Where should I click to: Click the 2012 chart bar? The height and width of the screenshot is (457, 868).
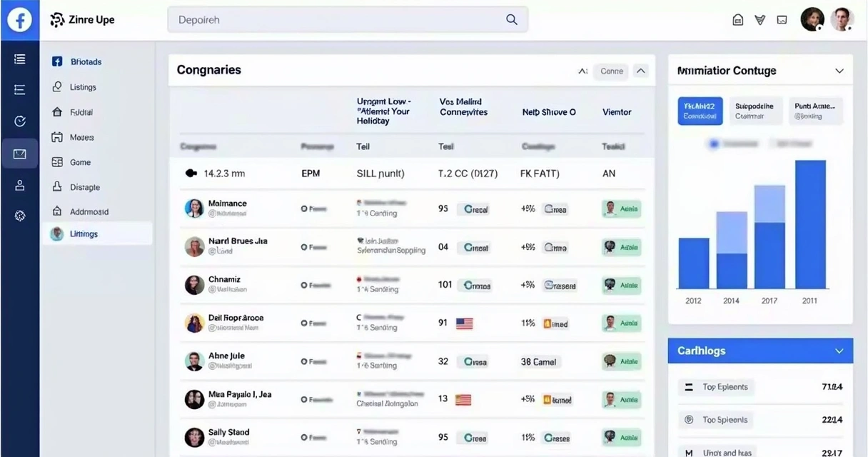694,263
